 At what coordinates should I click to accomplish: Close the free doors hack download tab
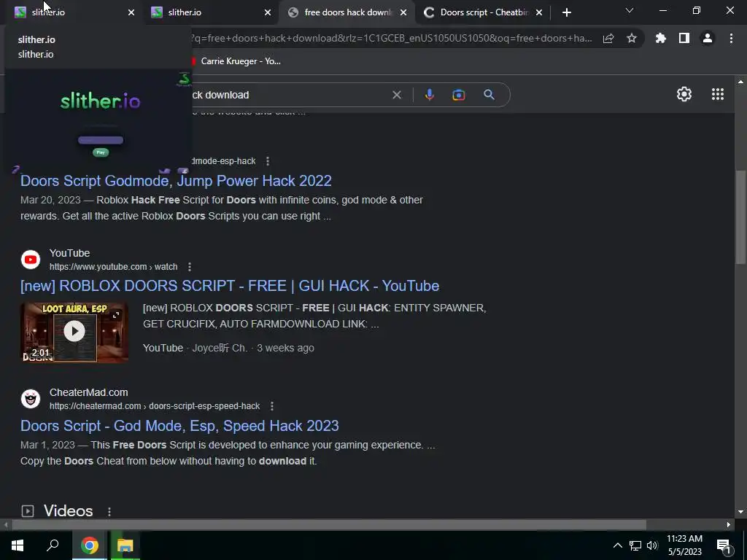pos(403,12)
